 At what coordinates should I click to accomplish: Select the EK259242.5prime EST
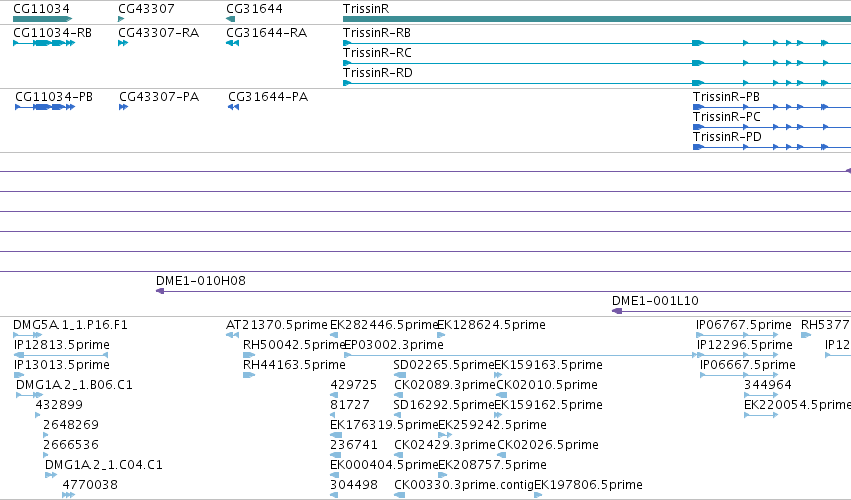[492, 425]
